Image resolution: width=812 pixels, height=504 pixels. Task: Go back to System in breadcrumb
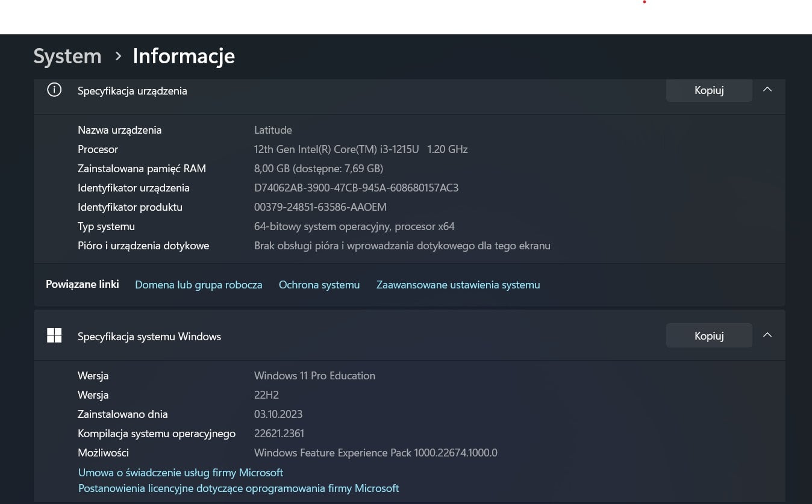point(67,56)
